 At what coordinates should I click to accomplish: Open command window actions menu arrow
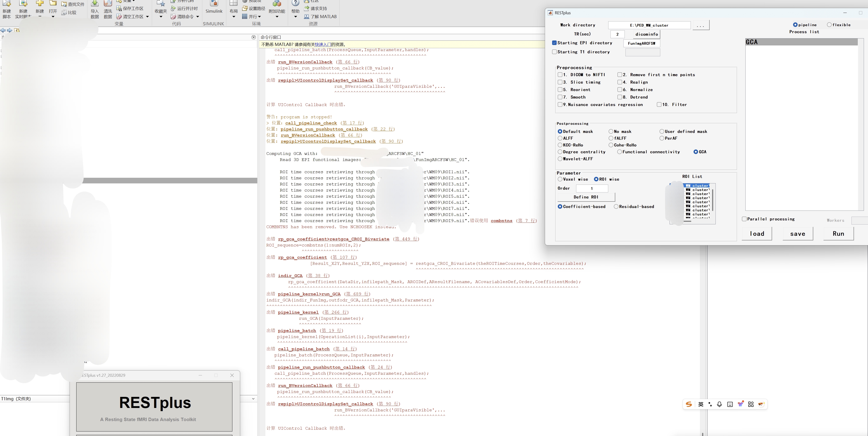tap(254, 37)
